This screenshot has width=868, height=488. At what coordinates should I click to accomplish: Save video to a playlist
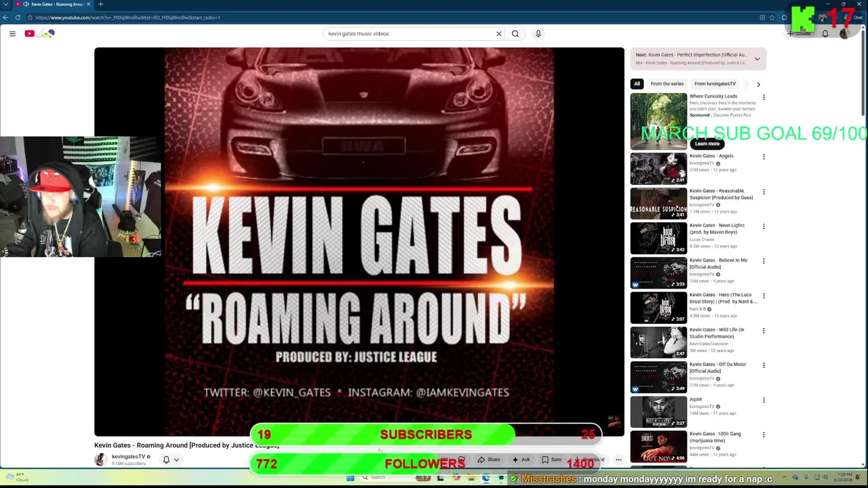[x=551, y=460]
